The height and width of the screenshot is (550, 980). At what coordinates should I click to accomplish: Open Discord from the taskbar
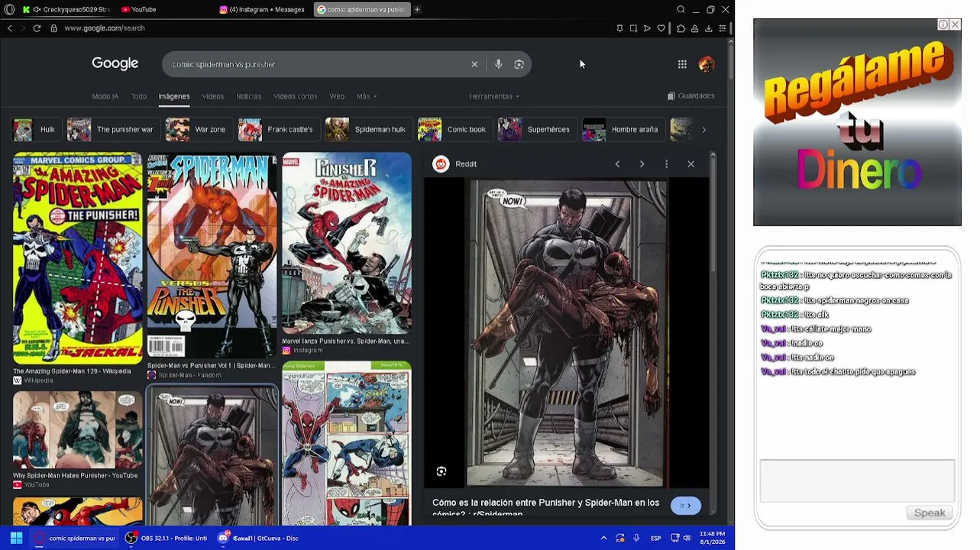(258, 538)
